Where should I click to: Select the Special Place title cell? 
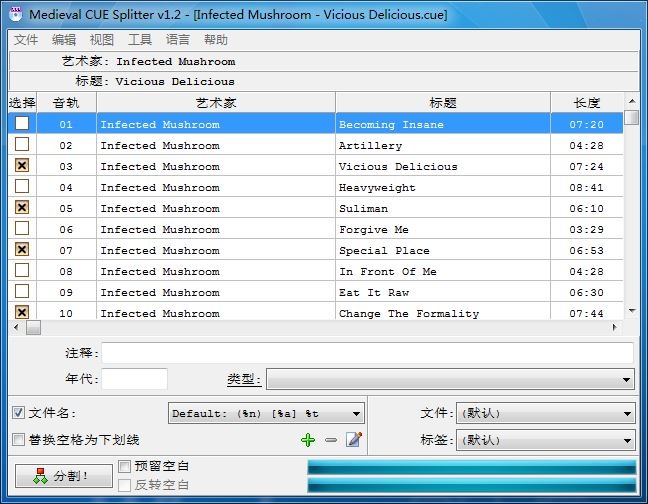point(443,250)
